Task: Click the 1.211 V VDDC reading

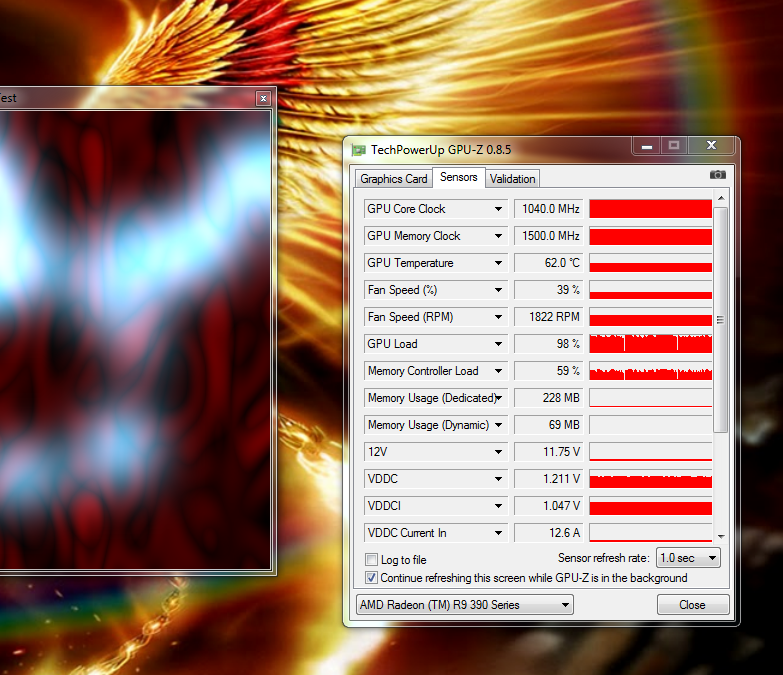Action: [549, 478]
